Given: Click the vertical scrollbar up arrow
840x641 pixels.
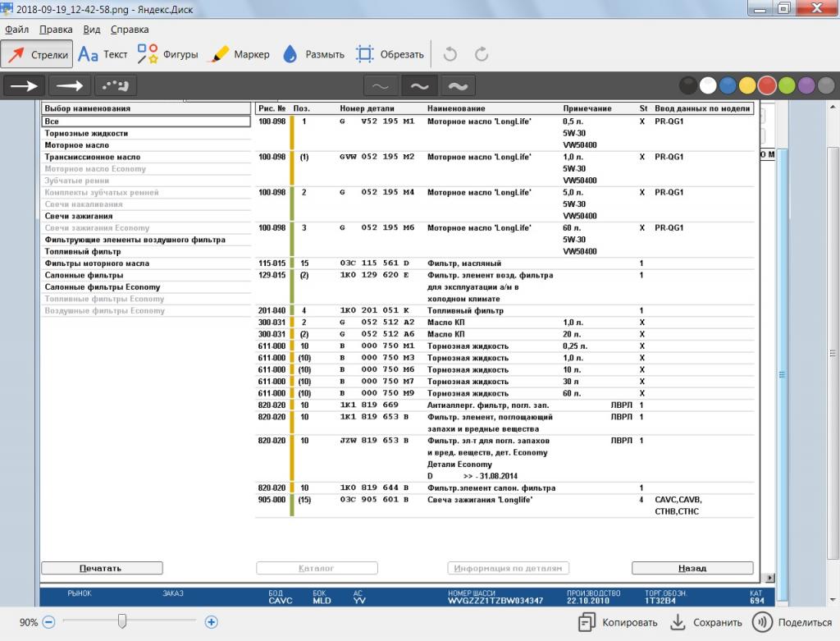Looking at the screenshot, I should click(x=833, y=107).
